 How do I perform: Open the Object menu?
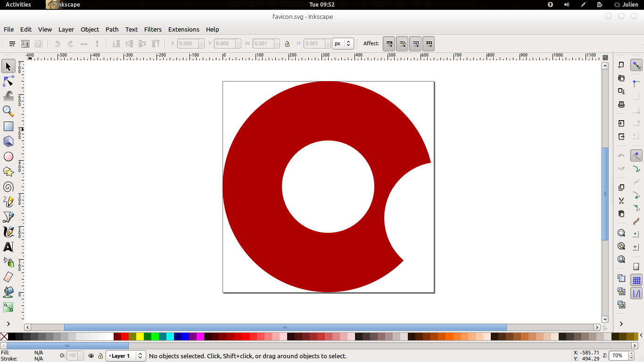[x=90, y=29]
